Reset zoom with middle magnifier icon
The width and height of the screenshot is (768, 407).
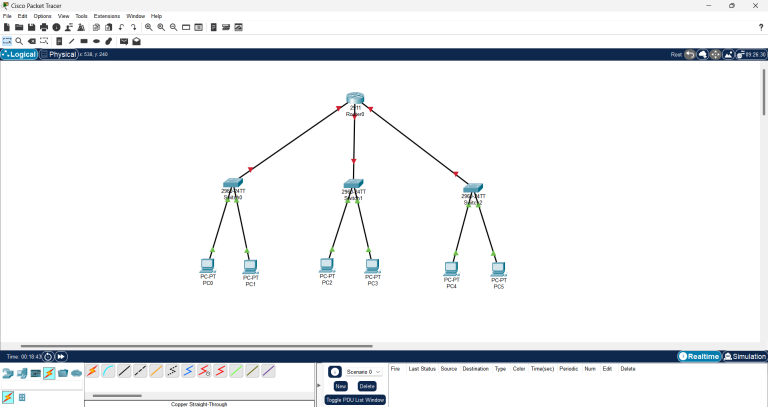(161, 27)
